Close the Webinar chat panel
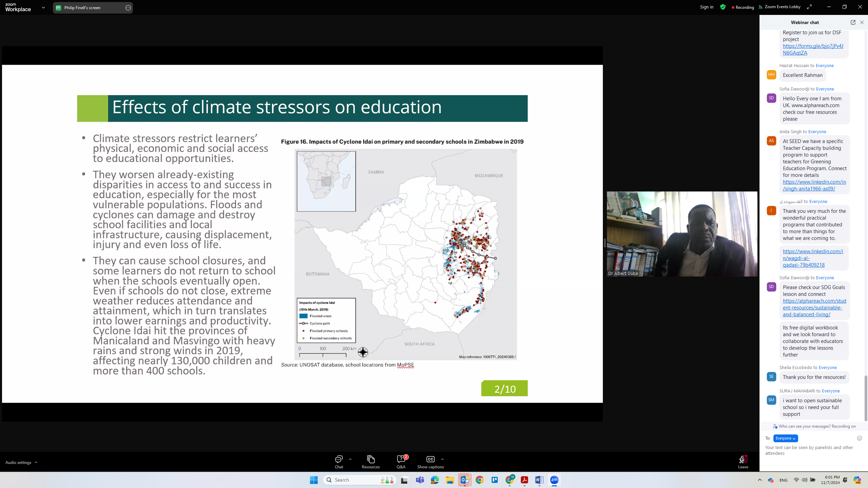This screenshot has height=488, width=868. (862, 22)
